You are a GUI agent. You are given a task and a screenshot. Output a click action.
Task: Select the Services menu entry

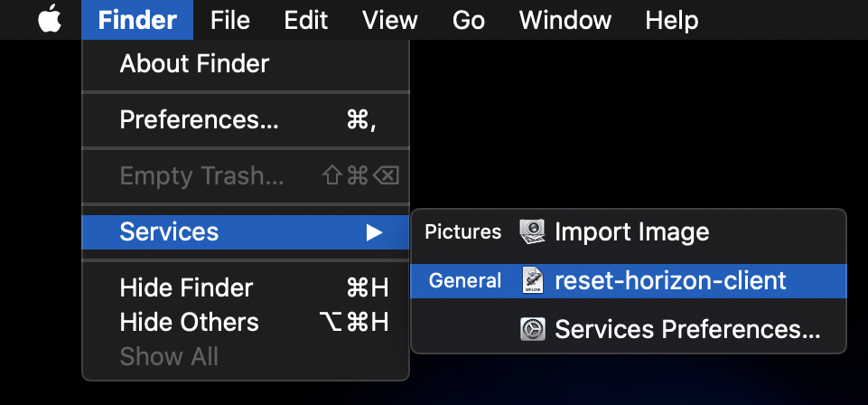[x=246, y=232]
